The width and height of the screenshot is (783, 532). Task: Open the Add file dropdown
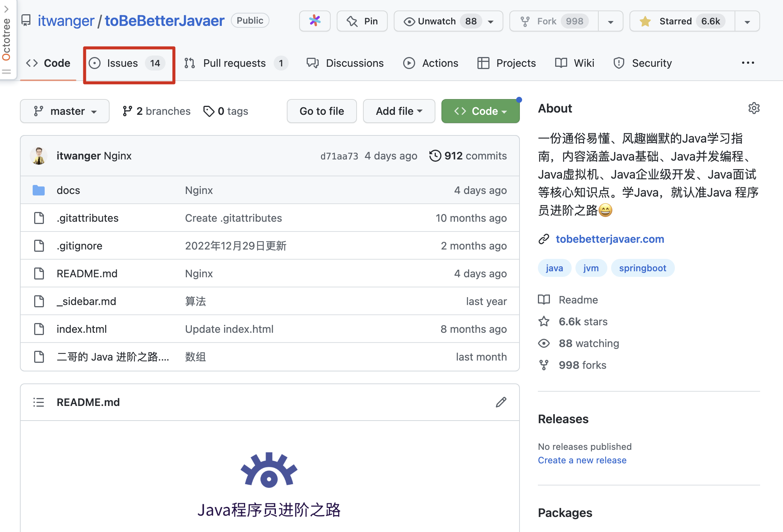(399, 111)
